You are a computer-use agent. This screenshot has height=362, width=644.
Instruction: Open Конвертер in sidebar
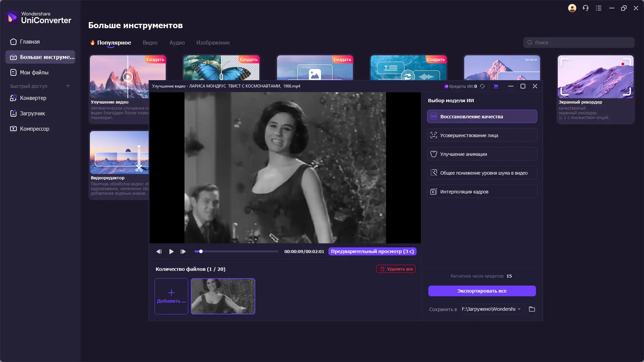pos(33,98)
